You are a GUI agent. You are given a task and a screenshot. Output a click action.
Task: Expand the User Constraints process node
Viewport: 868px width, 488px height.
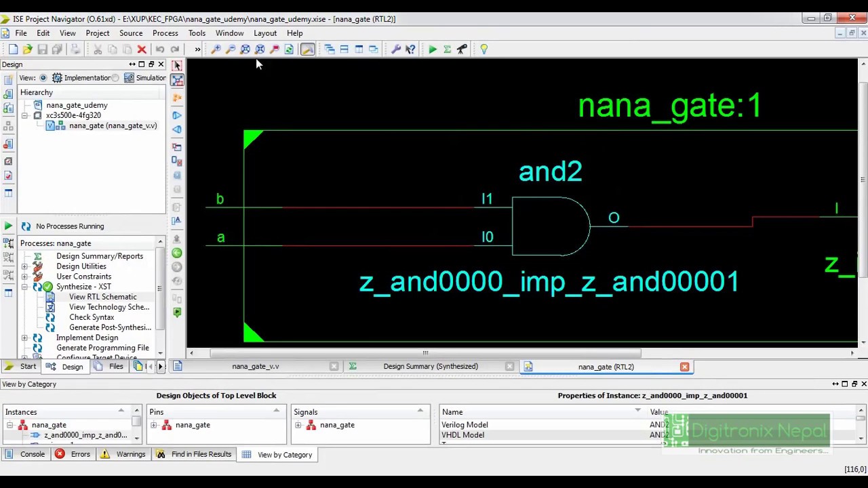pyautogui.click(x=24, y=277)
